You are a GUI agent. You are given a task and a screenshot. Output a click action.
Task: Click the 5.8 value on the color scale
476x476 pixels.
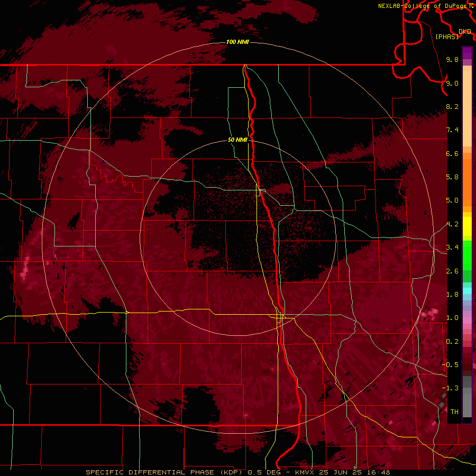tap(452, 177)
